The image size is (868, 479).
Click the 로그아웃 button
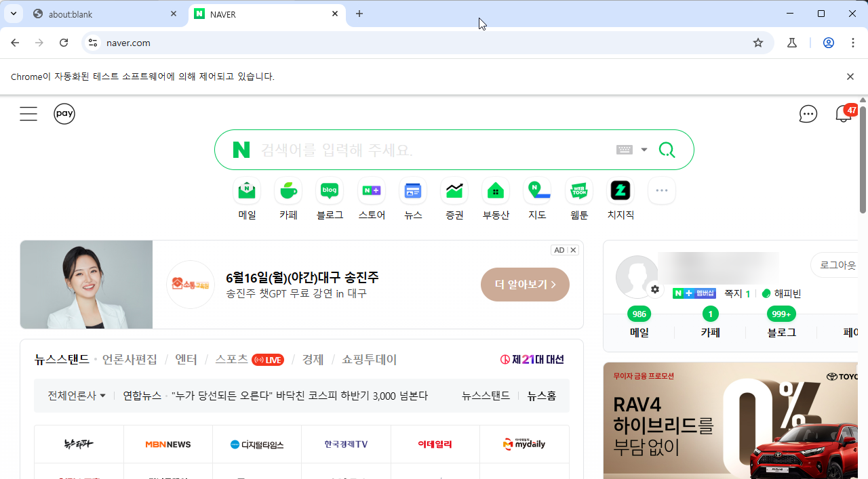[839, 265]
